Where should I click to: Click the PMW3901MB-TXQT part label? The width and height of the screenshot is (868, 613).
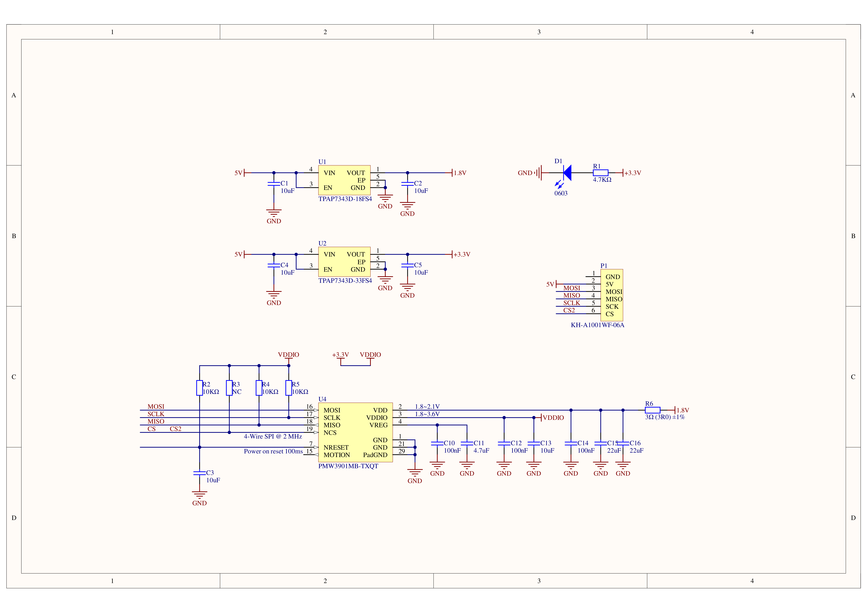[348, 466]
